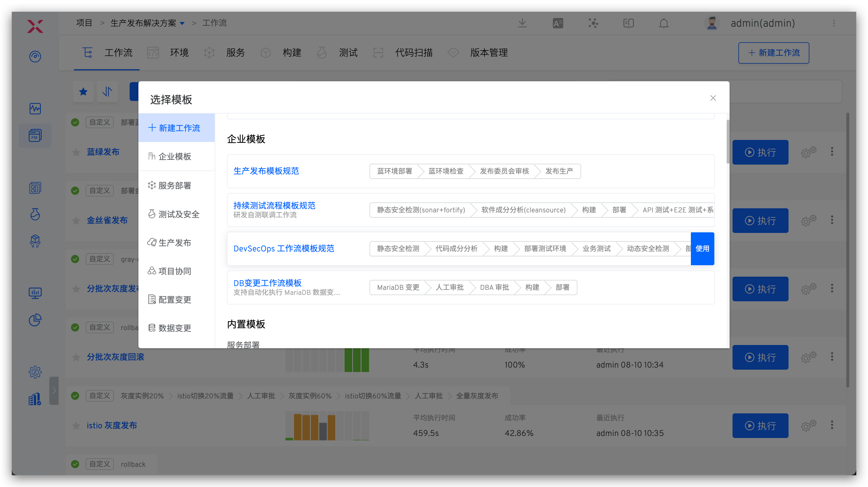Image resolution: width=868 pixels, height=487 pixels.
Task: Click 使用 on DevSecOps template
Action: [x=702, y=248]
